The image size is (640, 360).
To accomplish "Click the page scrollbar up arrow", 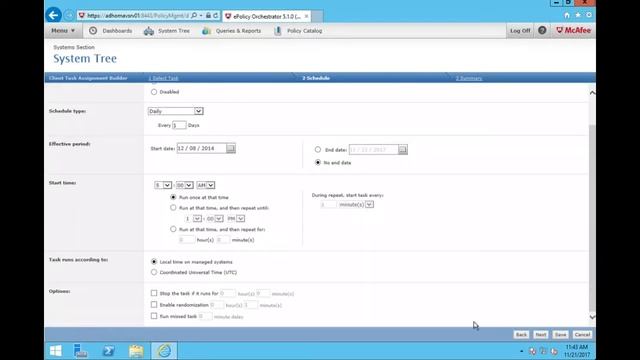I will tap(592, 93).
